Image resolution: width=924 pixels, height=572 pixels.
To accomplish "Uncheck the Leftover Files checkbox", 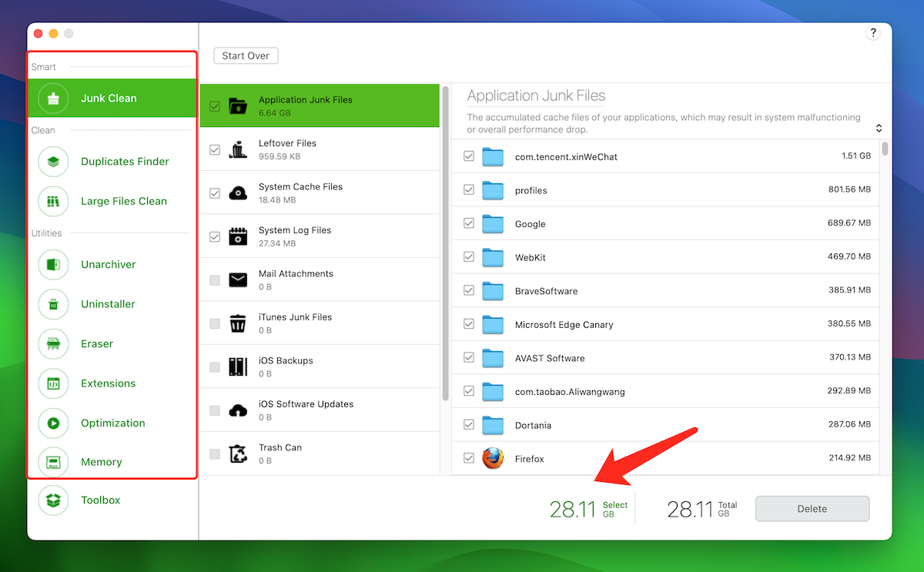I will 215,149.
